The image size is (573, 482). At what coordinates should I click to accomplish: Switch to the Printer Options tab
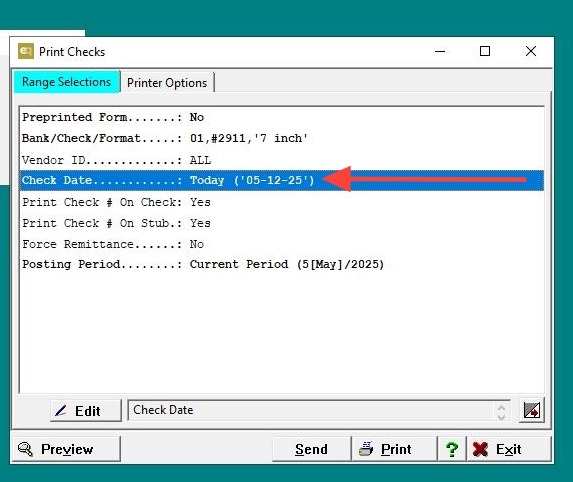[x=167, y=83]
